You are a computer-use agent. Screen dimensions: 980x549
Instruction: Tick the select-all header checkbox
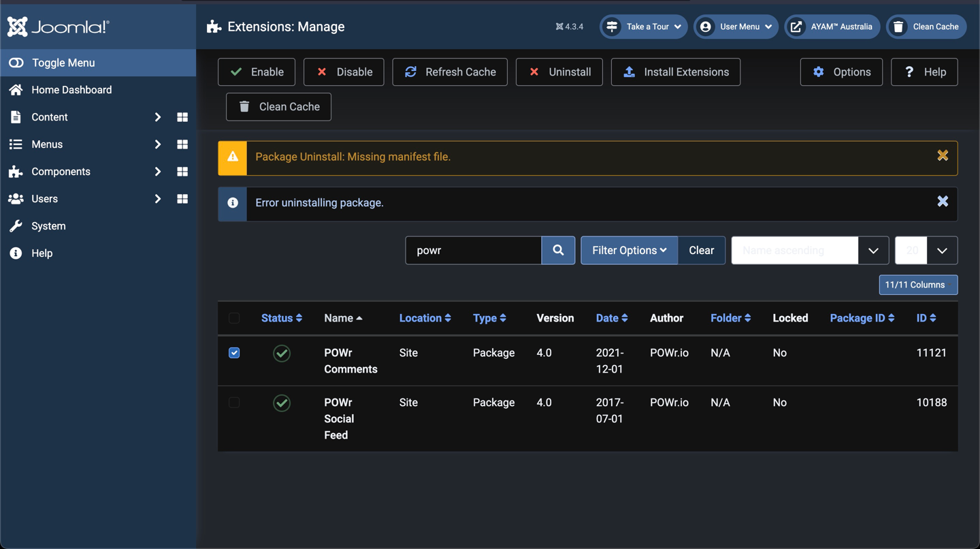click(234, 318)
